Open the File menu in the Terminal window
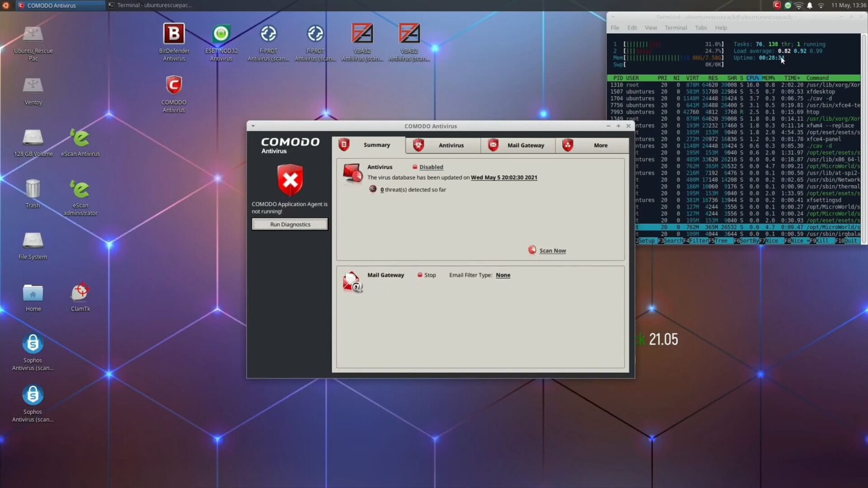Screen dimensions: 868x488 [x=615, y=28]
